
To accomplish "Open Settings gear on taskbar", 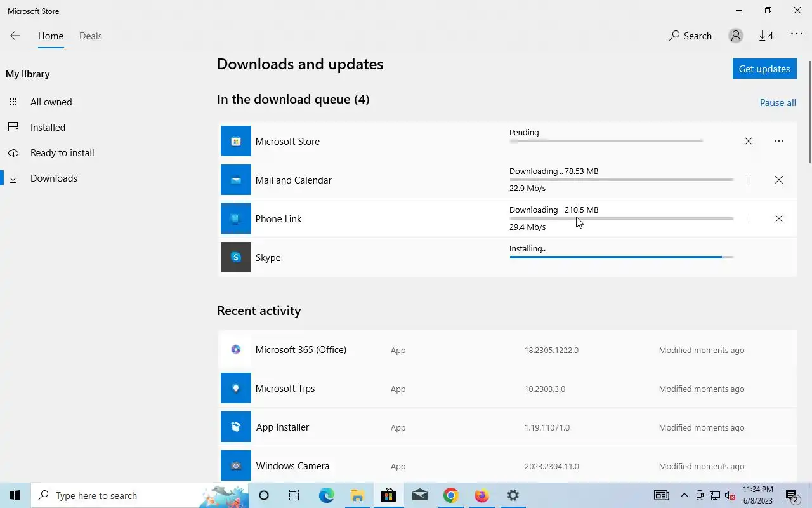I will [x=513, y=495].
